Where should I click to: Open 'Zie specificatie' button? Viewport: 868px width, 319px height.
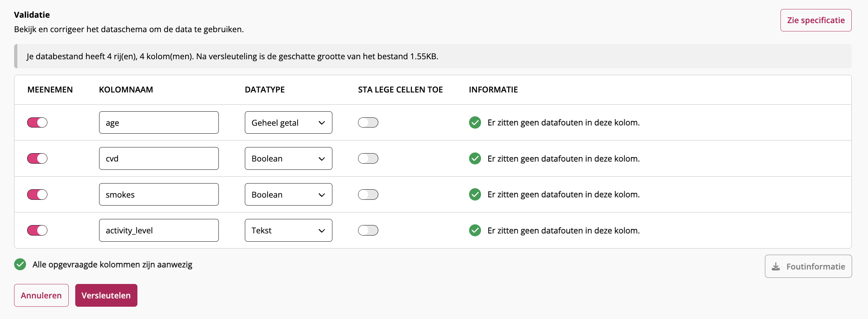click(816, 20)
